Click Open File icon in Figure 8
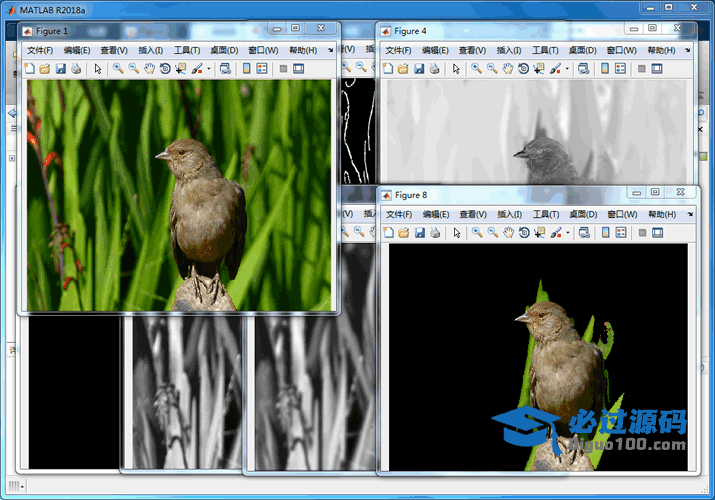 coord(403,233)
